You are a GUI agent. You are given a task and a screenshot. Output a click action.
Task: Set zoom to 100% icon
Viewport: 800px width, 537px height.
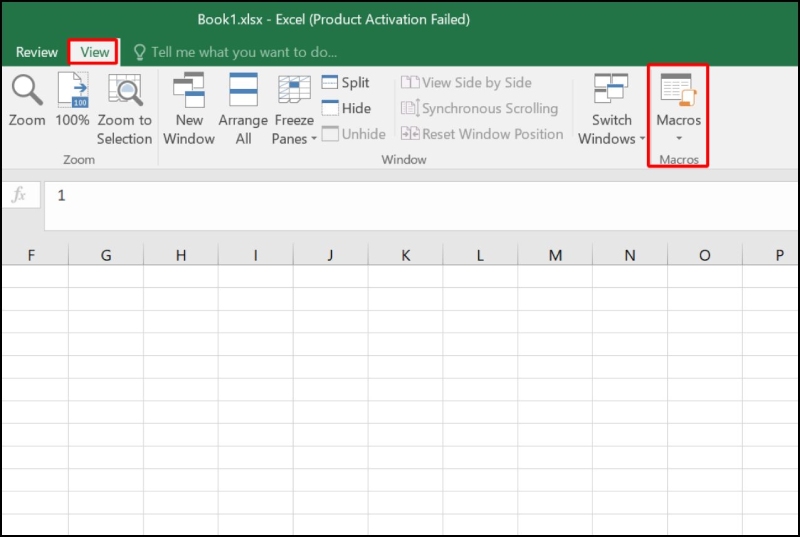pos(72,91)
